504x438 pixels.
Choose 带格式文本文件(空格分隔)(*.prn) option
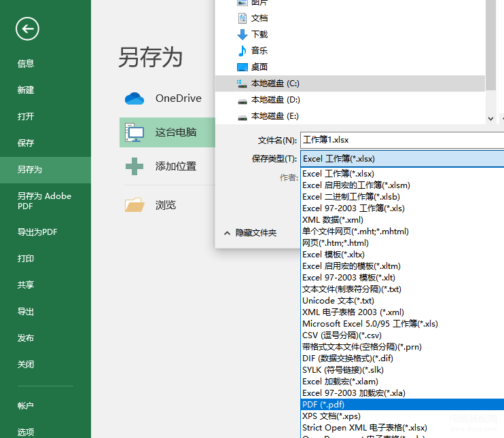(x=402, y=347)
